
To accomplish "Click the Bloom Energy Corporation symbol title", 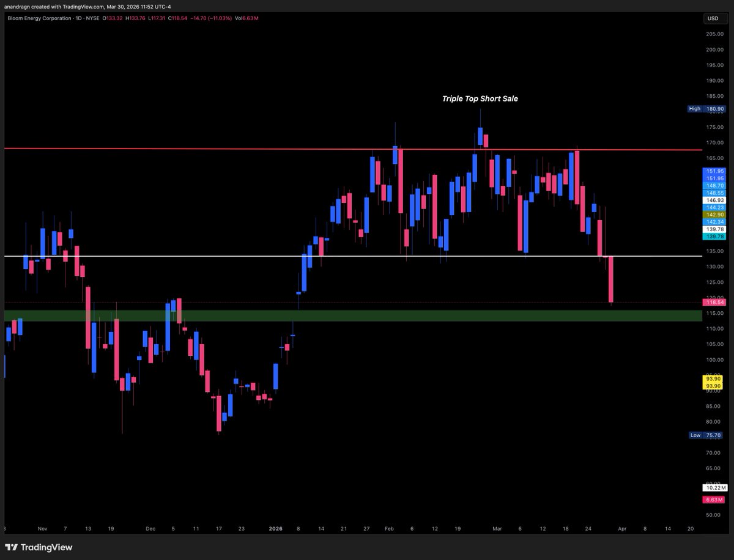I will [40, 18].
